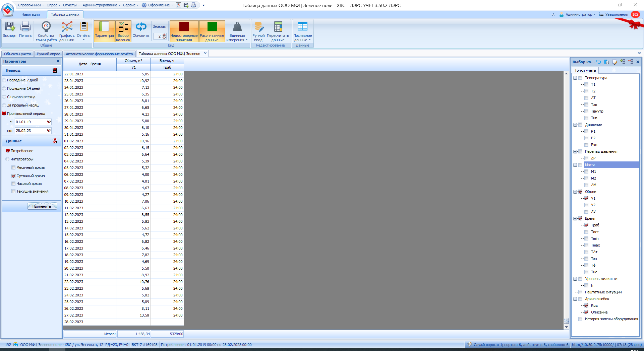Close the Таблица данных document tab

[x=205, y=53]
